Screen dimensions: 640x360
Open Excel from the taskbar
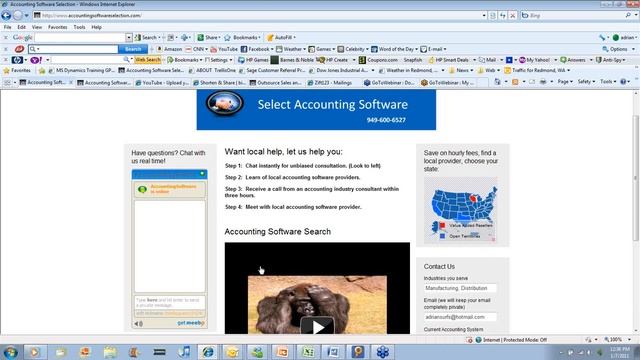click(308, 352)
